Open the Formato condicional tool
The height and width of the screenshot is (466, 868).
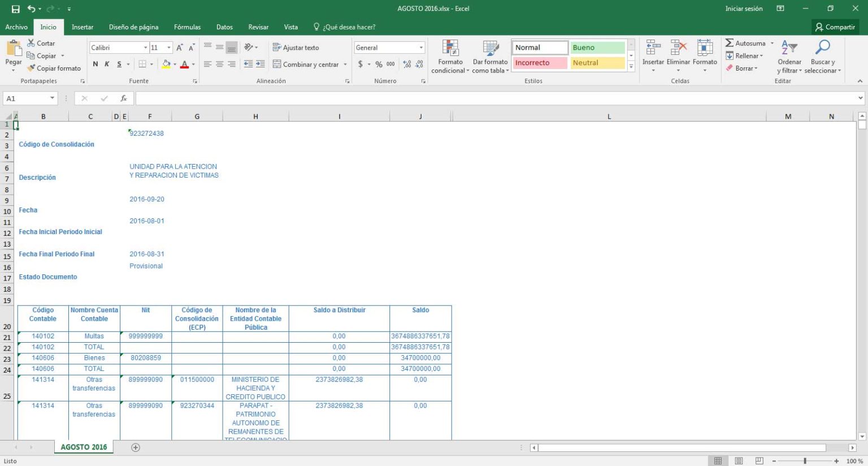(450, 57)
